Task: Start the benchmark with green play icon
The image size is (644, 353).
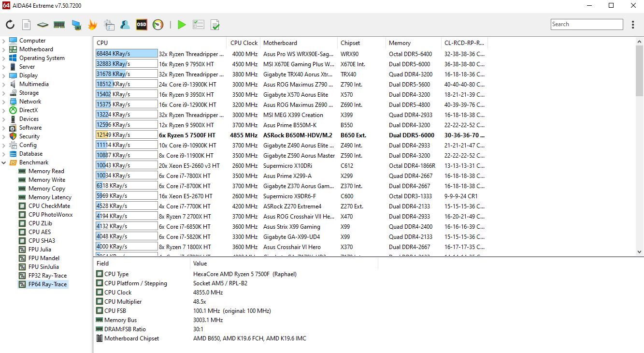Action: point(182,25)
